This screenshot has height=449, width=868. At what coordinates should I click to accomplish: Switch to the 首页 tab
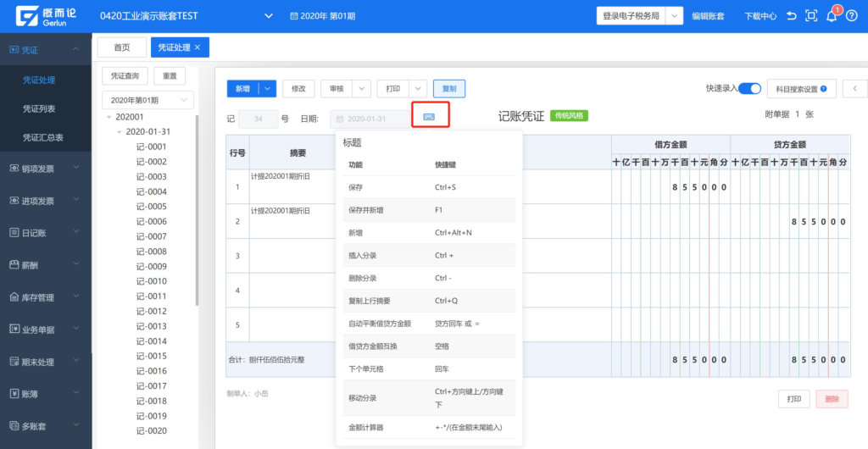tap(122, 47)
